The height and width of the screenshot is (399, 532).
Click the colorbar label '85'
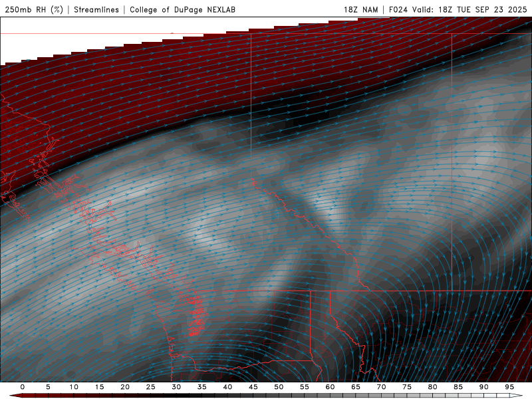click(458, 387)
